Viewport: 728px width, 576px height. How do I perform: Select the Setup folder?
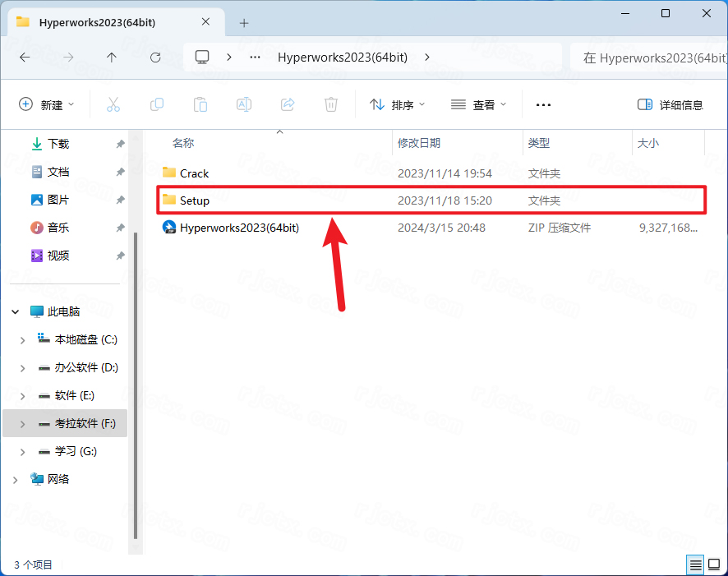195,200
